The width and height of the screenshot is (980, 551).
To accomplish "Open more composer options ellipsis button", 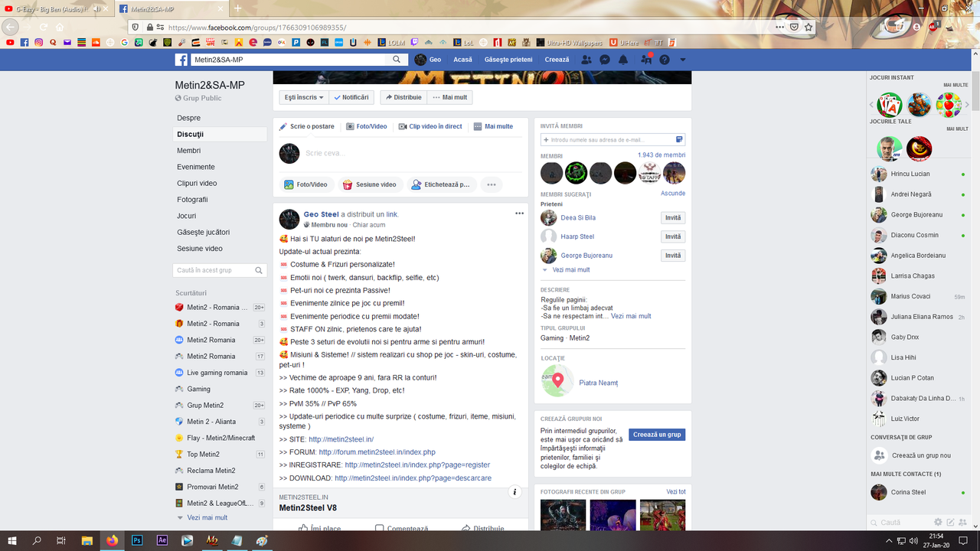I will tap(491, 184).
